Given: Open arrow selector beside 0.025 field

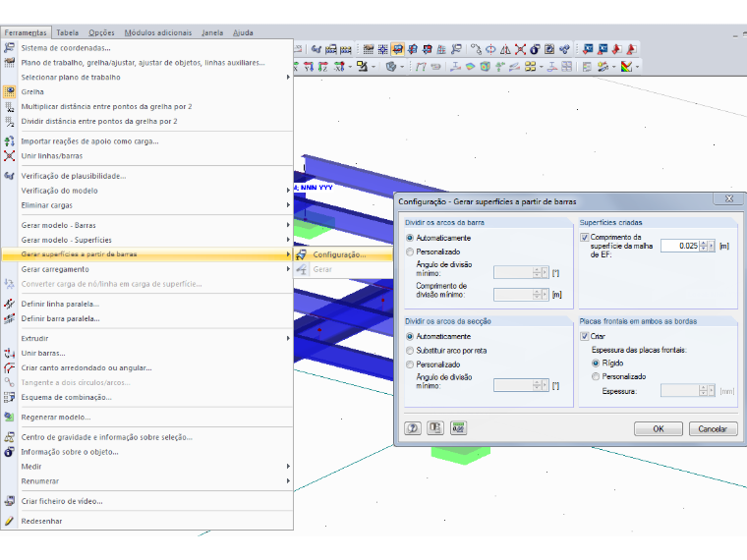Looking at the screenshot, I should 712,246.
